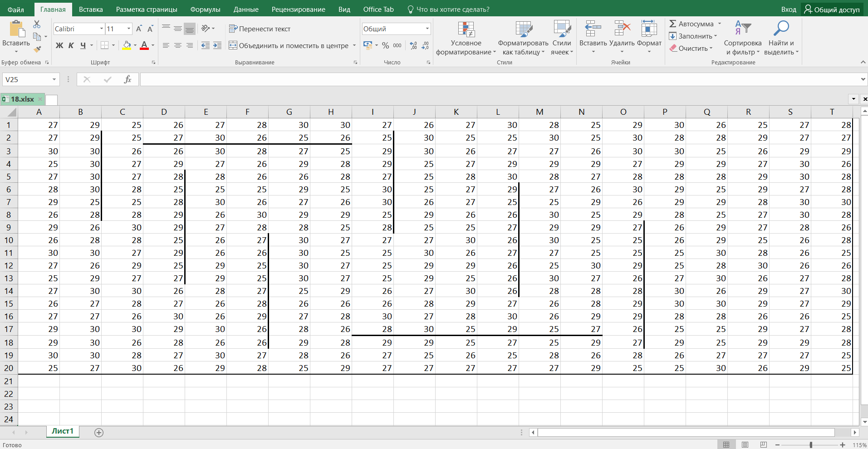
Task: Increase font size with the larger A icon
Action: pos(139,29)
